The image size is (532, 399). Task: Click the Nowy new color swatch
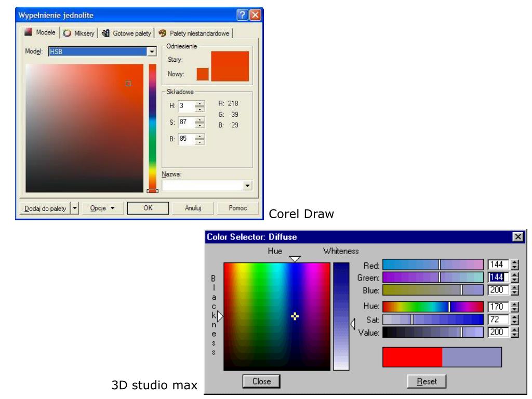203,74
